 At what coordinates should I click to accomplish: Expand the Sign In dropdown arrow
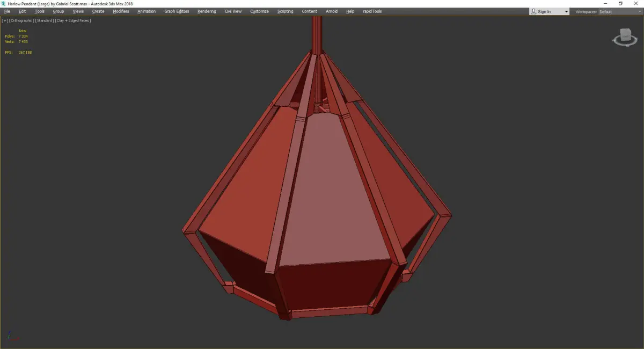pos(566,11)
